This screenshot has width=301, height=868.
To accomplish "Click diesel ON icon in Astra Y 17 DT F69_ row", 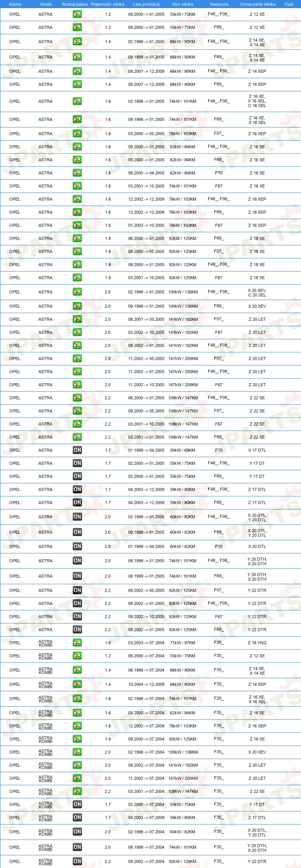I will (x=77, y=476).
